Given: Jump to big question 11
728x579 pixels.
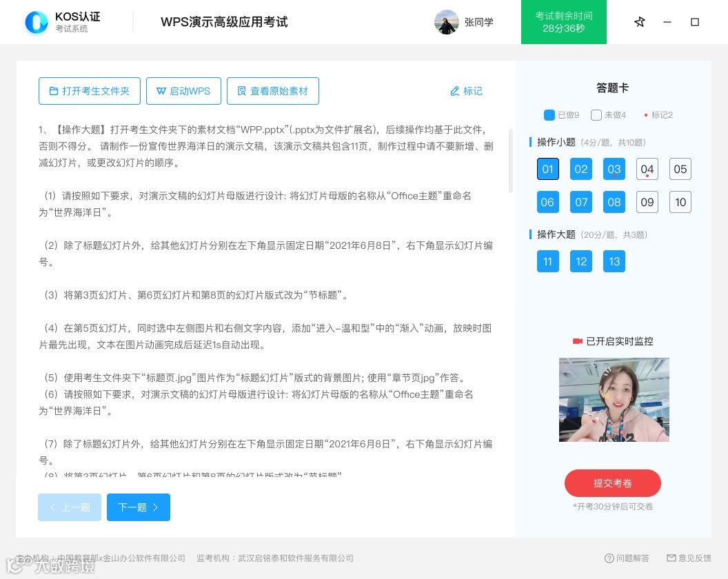Looking at the screenshot, I should 548,261.
